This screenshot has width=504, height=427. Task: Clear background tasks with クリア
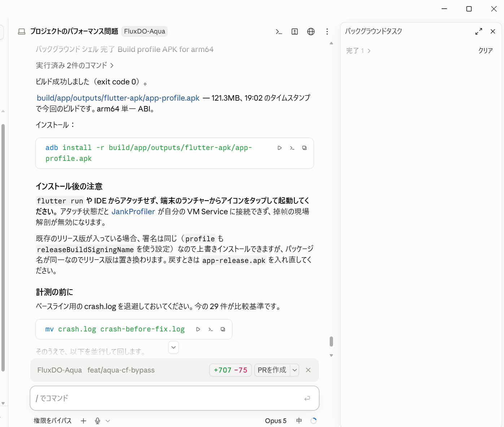486,51
